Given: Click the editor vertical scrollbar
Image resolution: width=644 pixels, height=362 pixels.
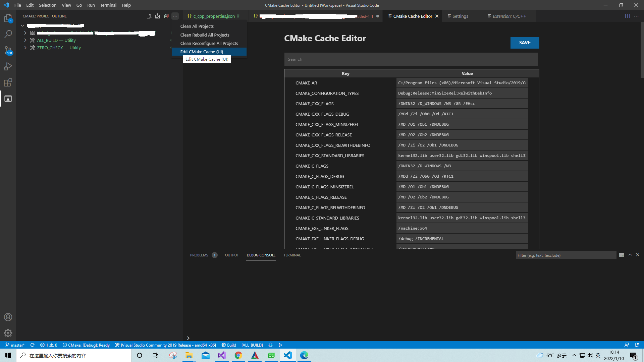Looking at the screenshot, I should tap(642, 50).
